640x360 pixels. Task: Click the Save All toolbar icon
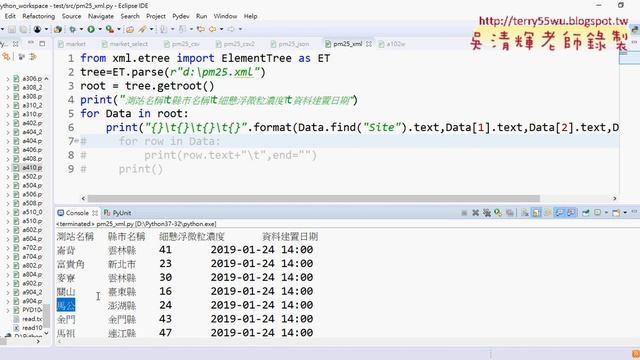coord(23,29)
